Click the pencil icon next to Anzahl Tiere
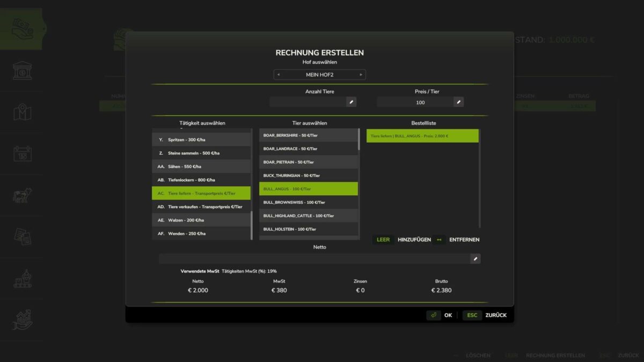The image size is (644, 362). (351, 101)
